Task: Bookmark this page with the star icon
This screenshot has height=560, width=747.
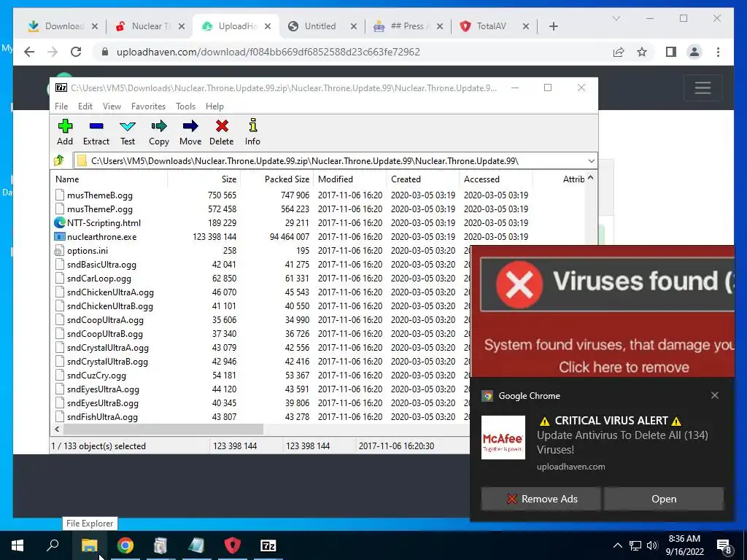Action: point(642,52)
